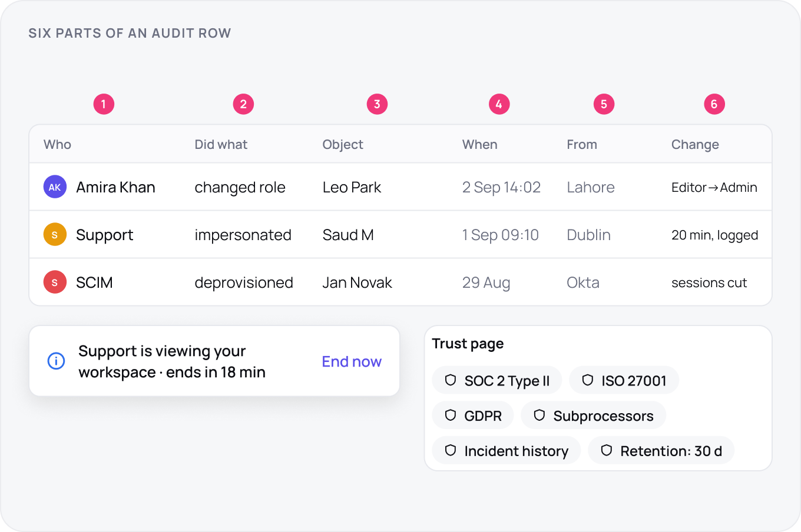Click the Jan Novak object cell
The width and height of the screenshot is (801, 532).
coord(357,282)
